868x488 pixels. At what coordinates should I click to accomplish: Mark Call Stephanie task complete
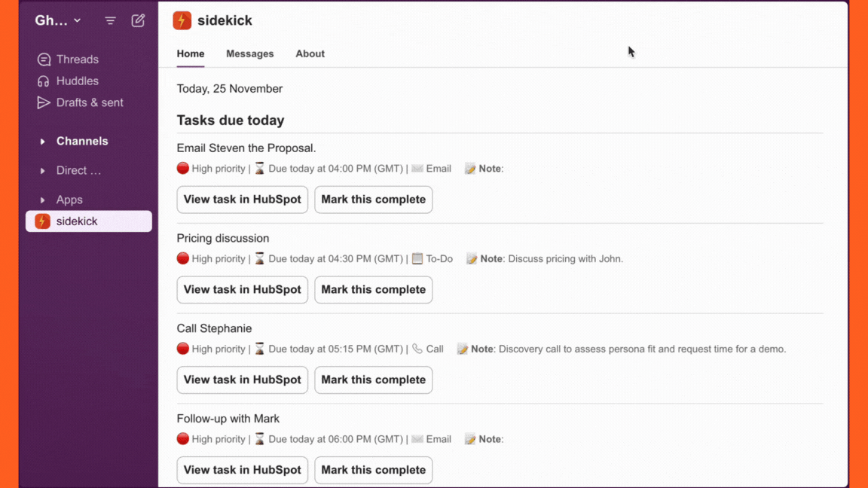coord(373,380)
